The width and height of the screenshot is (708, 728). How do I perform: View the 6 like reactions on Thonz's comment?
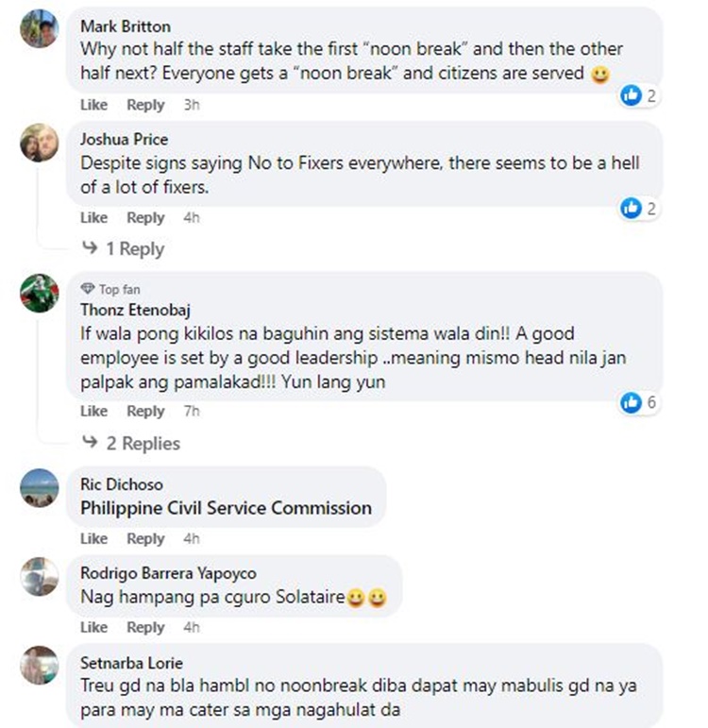pos(639,403)
